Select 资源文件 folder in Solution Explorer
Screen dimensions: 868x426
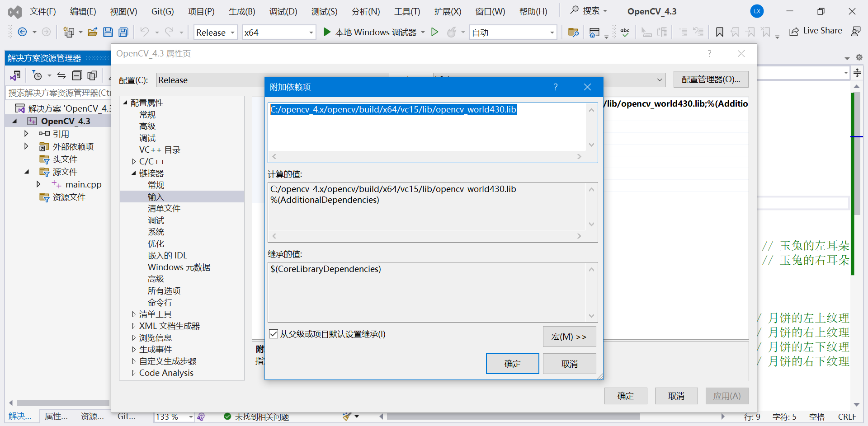pyautogui.click(x=69, y=197)
